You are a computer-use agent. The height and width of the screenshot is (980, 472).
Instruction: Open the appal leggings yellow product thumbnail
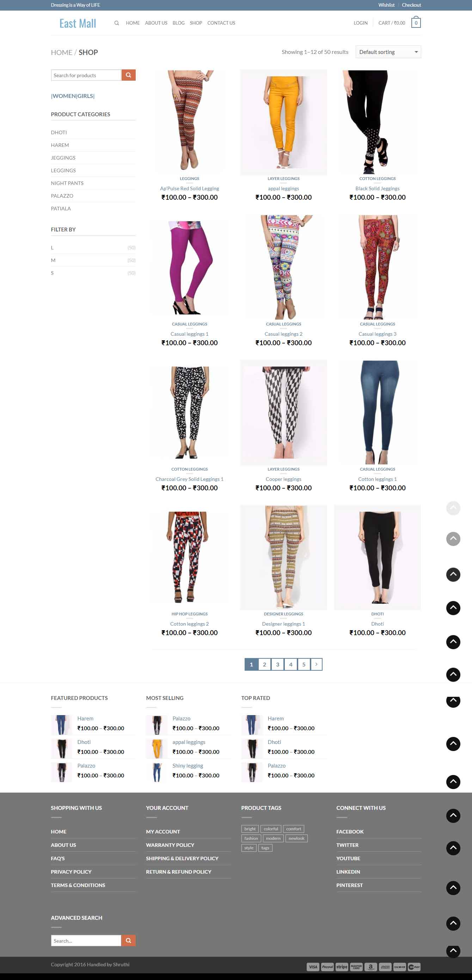(x=283, y=123)
